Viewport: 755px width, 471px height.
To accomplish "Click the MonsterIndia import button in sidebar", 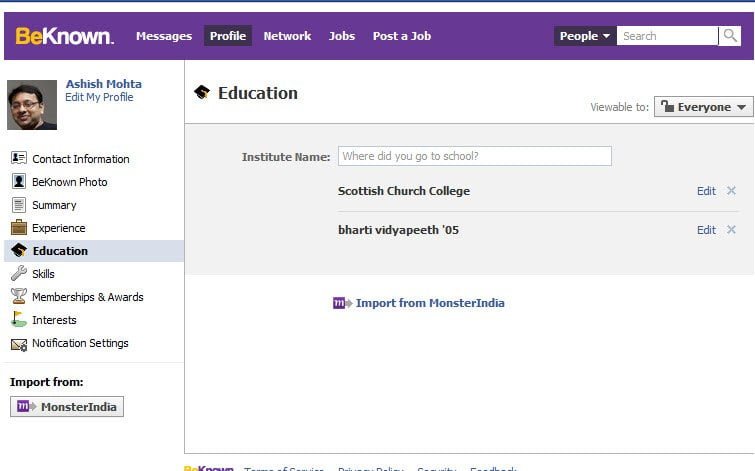I will [67, 406].
